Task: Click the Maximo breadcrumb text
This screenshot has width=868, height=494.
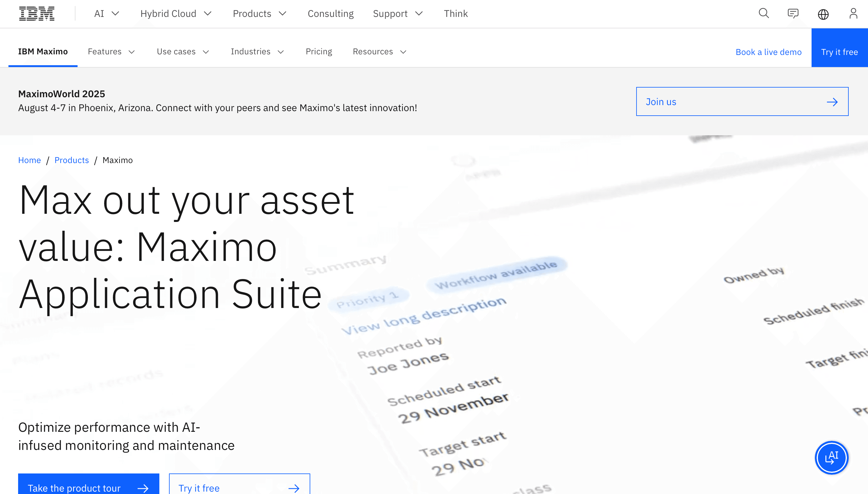Action: pos(117,160)
